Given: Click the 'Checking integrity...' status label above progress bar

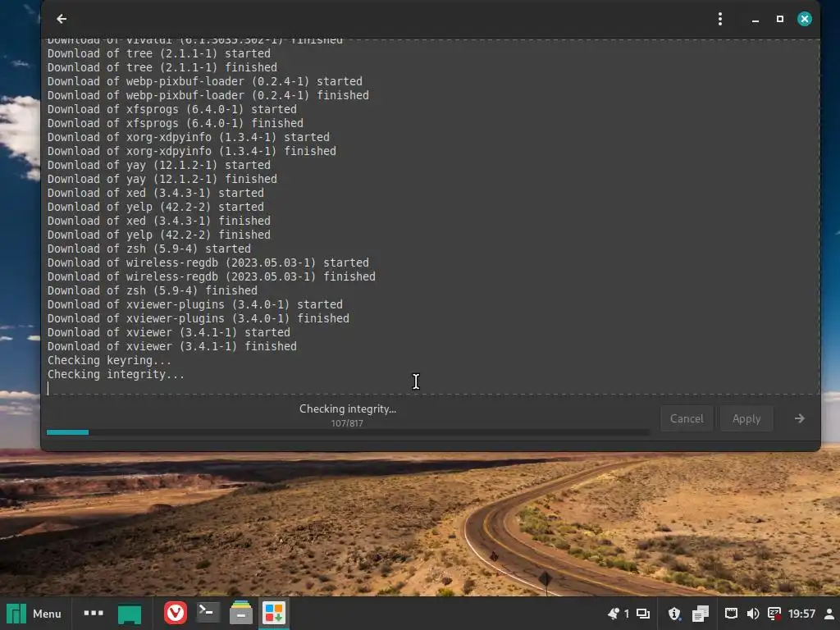Looking at the screenshot, I should [x=348, y=409].
